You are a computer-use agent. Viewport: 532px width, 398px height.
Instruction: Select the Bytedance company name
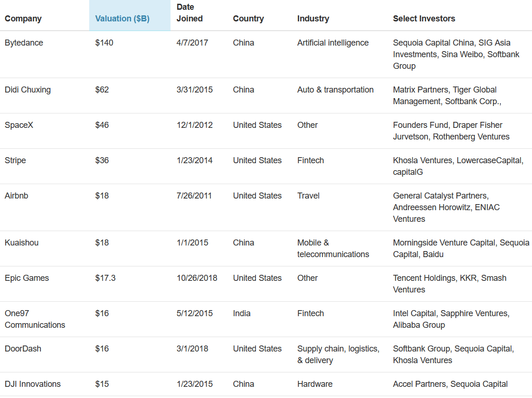point(24,43)
